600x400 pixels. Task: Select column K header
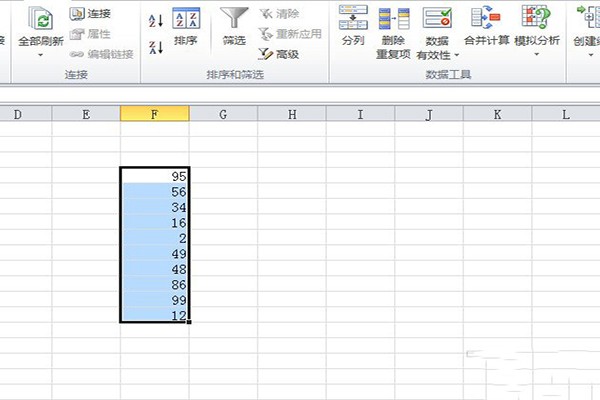pyautogui.click(x=497, y=114)
